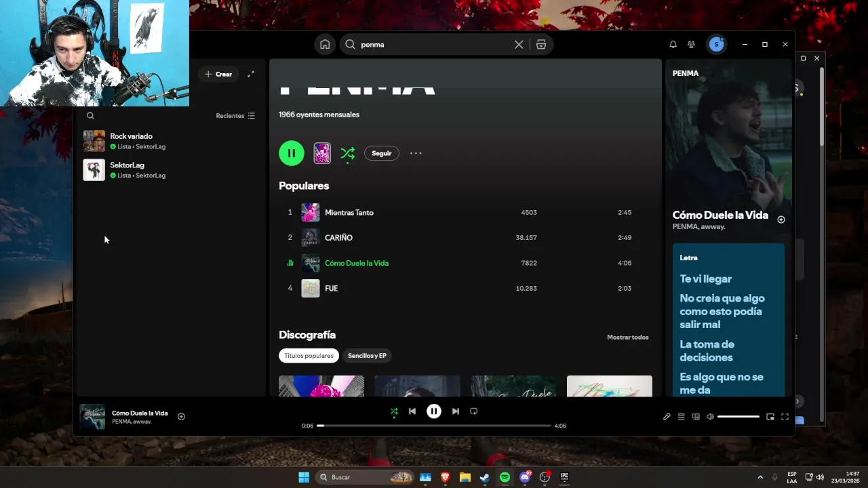Open Mostrar todos discography link
This screenshot has height=488, width=868.
pos(627,337)
